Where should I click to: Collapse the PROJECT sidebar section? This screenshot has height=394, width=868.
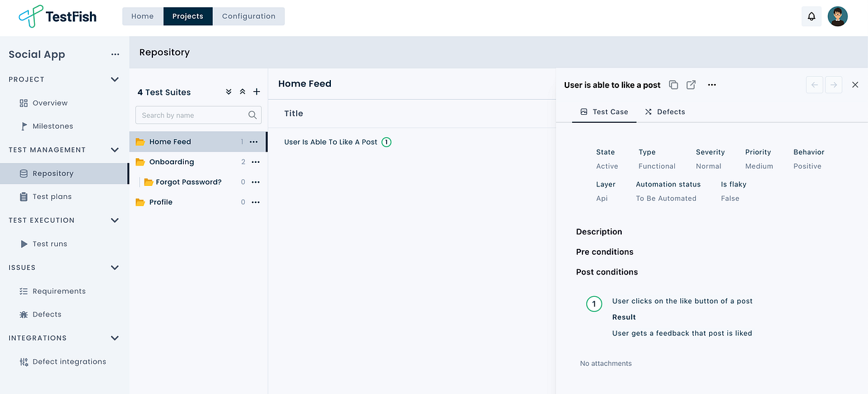[x=115, y=79]
